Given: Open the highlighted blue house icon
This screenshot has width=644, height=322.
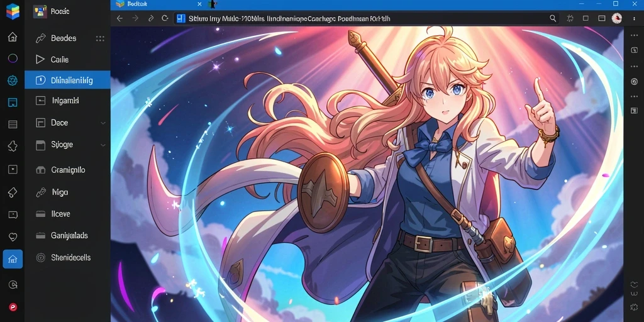Looking at the screenshot, I should 13,259.
